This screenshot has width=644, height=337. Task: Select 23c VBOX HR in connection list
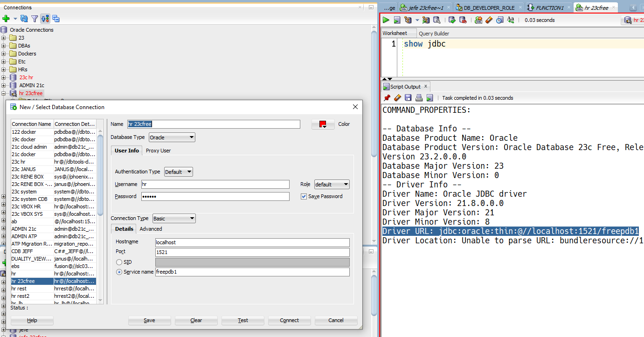(53, 206)
